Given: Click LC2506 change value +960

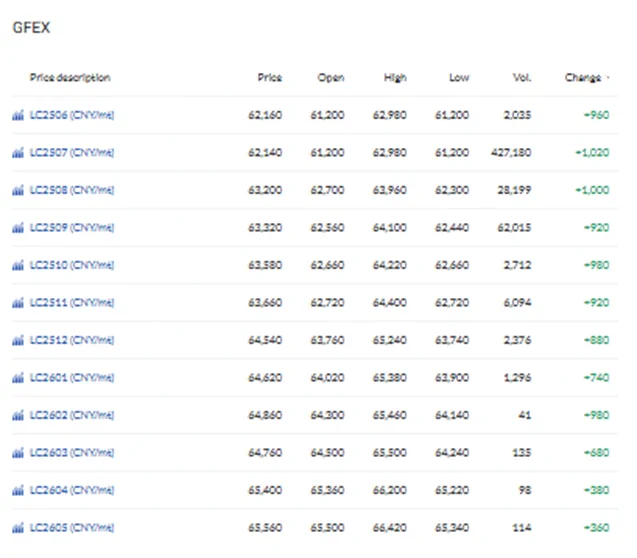Looking at the screenshot, I should (x=597, y=115).
